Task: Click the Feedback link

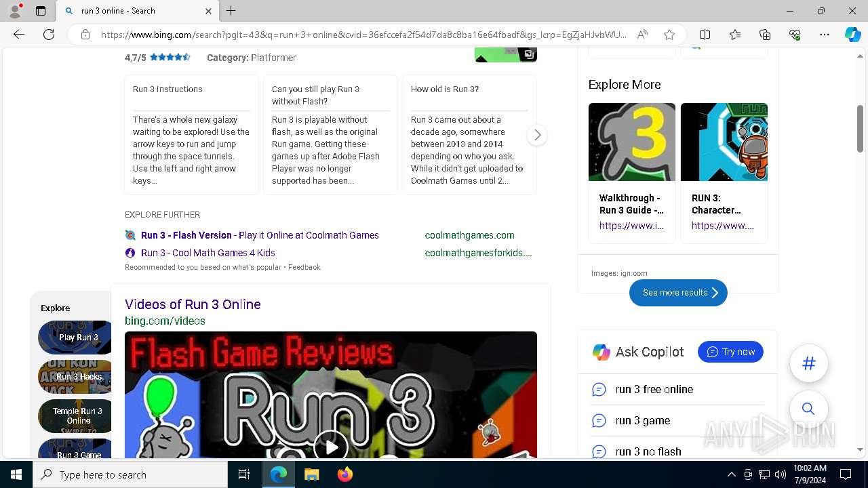Action: [304, 267]
